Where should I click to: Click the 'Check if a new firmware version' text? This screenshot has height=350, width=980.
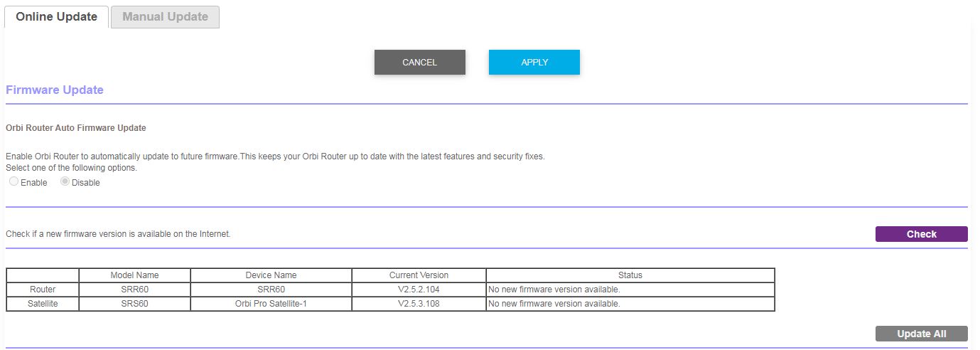(118, 234)
